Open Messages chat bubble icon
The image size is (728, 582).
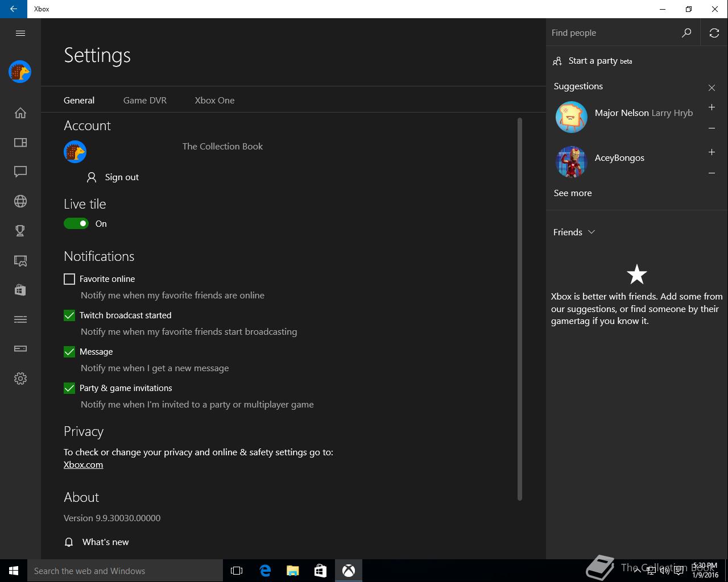pyautogui.click(x=20, y=172)
